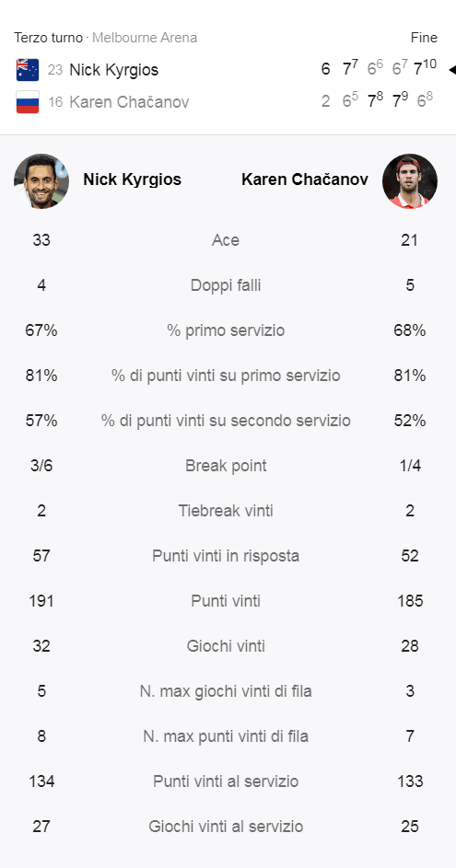Click the Fine match status label

coord(424,38)
